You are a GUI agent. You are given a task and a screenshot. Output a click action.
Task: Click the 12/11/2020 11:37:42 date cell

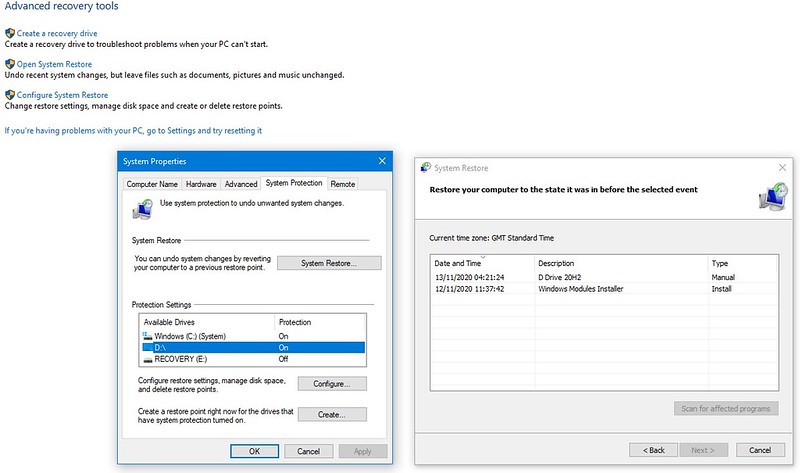point(469,289)
